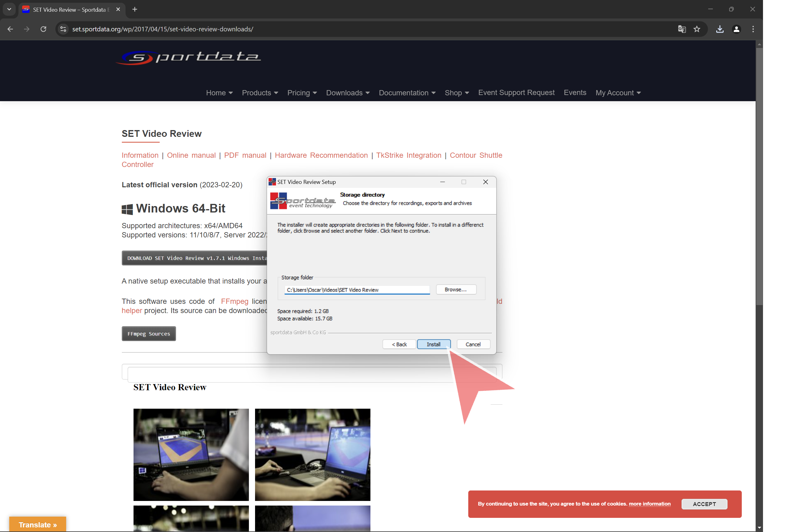Screen dimensions: 791x532
Task: Click Download SET Video Review v1.7.1 button
Action: [194, 258]
